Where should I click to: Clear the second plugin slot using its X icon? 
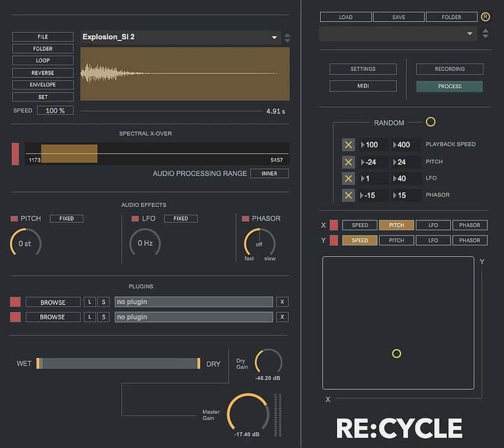tap(282, 317)
